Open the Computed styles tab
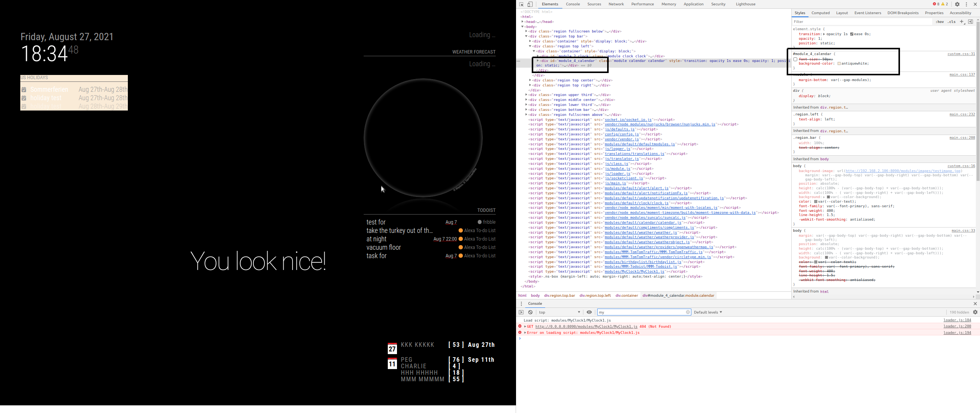980x413 pixels. [x=820, y=13]
